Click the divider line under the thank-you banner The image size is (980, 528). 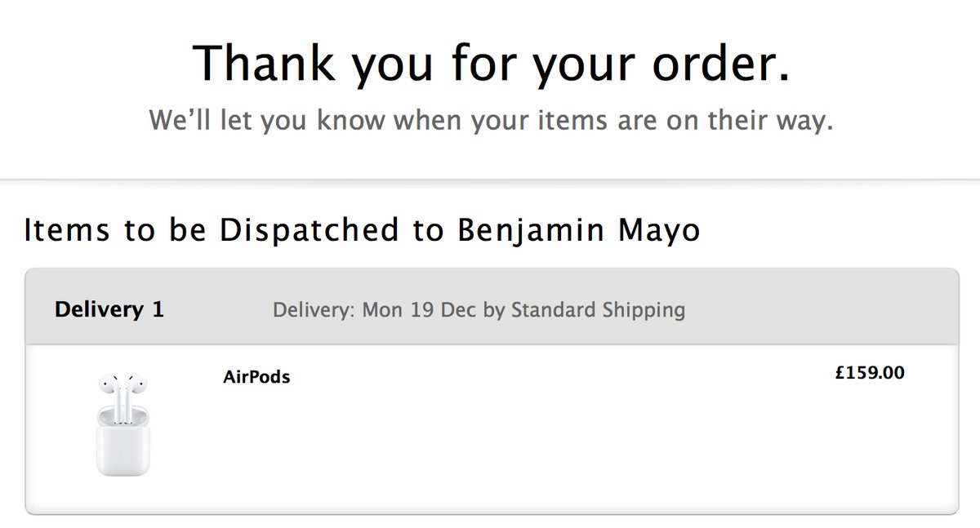coord(490,179)
